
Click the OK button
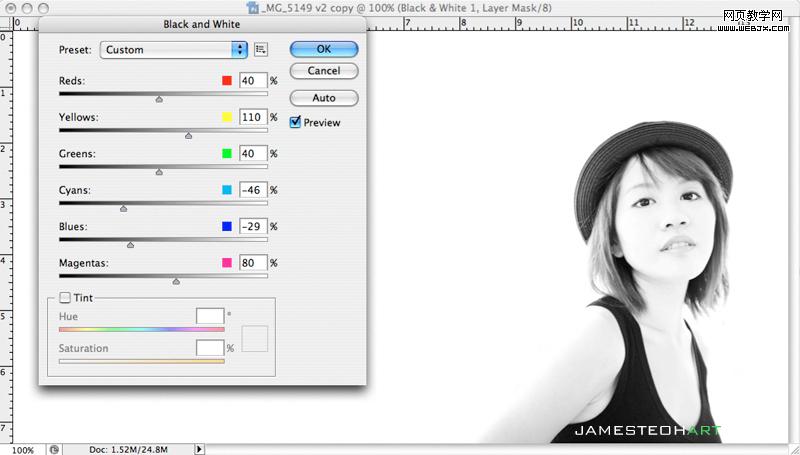[323, 48]
